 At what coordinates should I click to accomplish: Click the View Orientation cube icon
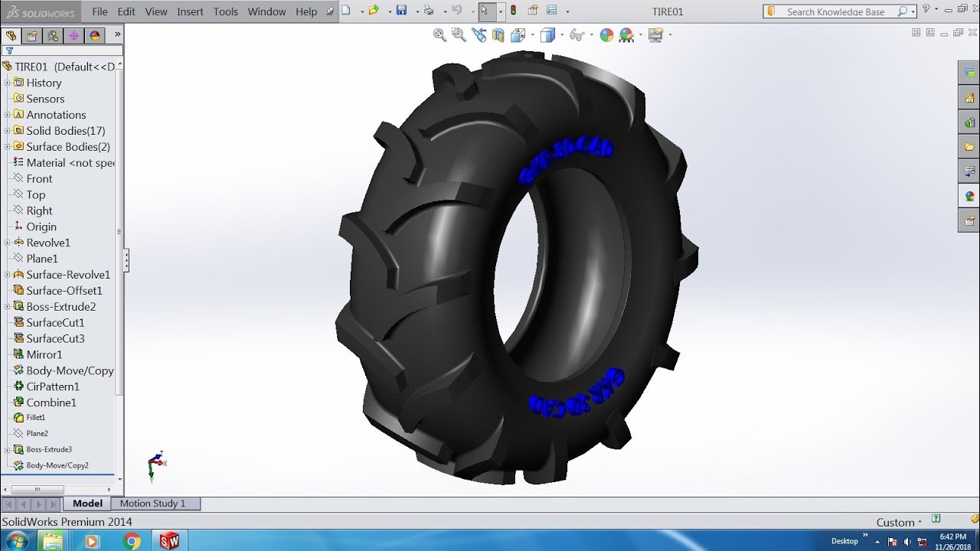(518, 34)
